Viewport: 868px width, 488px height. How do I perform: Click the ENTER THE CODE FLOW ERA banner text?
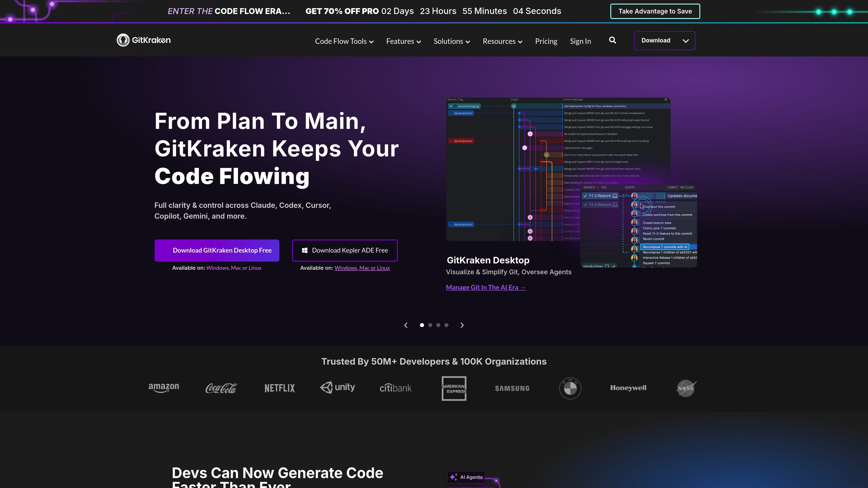[x=229, y=11]
